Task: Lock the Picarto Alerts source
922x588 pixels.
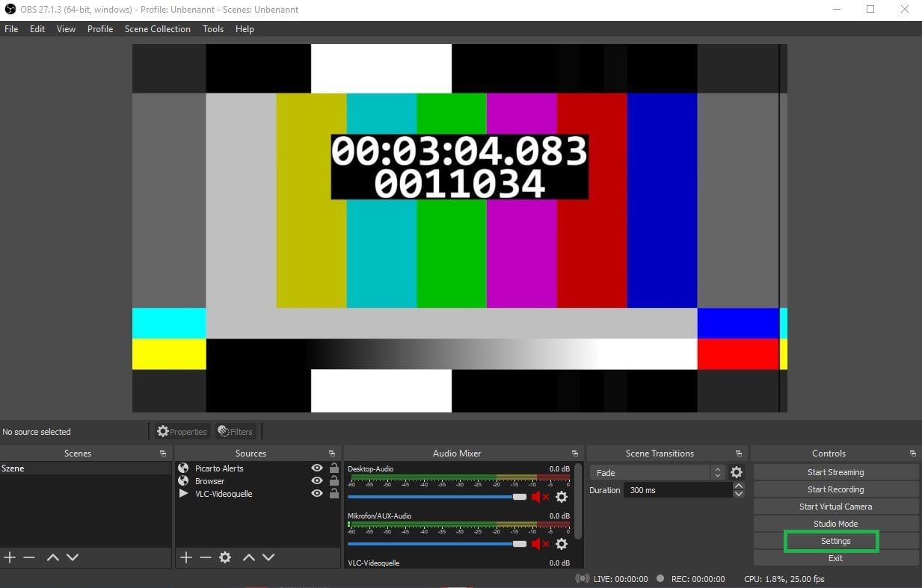Action: click(333, 468)
